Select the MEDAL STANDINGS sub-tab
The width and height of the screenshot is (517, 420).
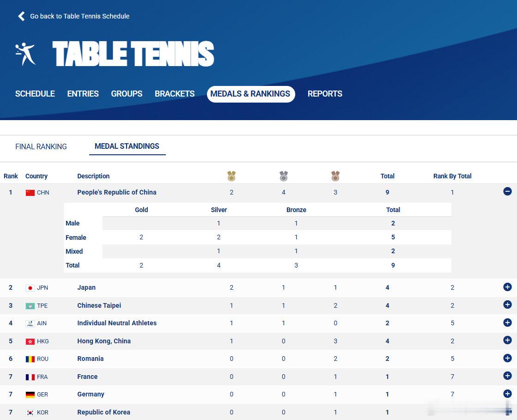(x=127, y=146)
